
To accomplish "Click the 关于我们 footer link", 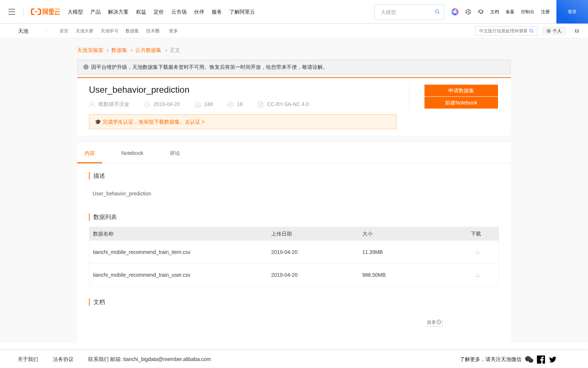I will [28, 359].
